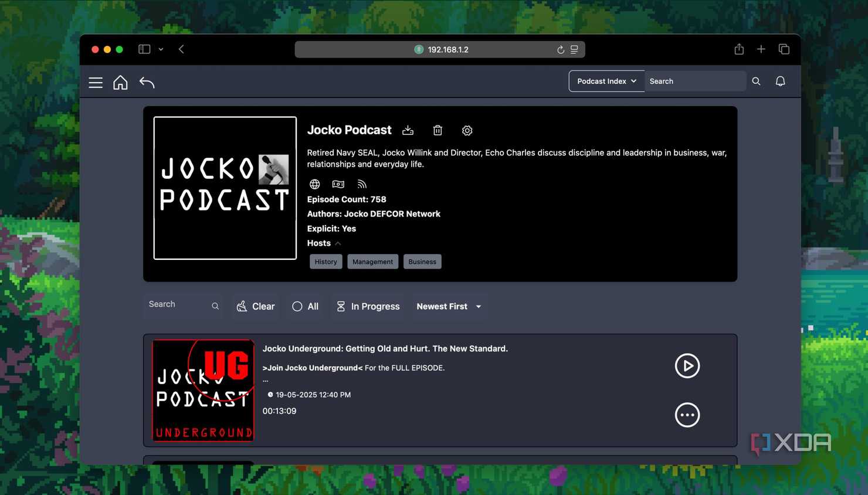Click the search magnifier in top bar

pyautogui.click(x=756, y=82)
